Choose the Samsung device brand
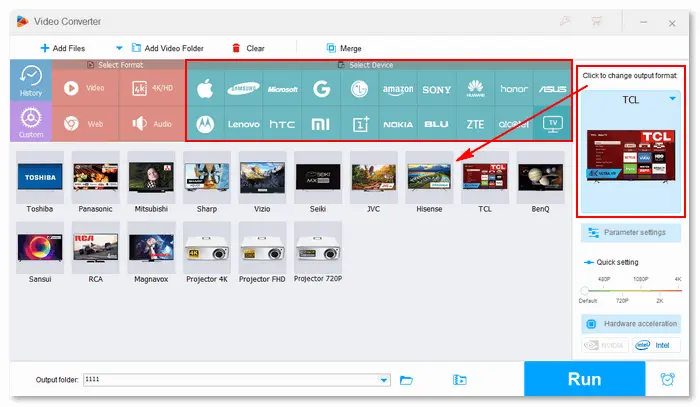 click(243, 89)
